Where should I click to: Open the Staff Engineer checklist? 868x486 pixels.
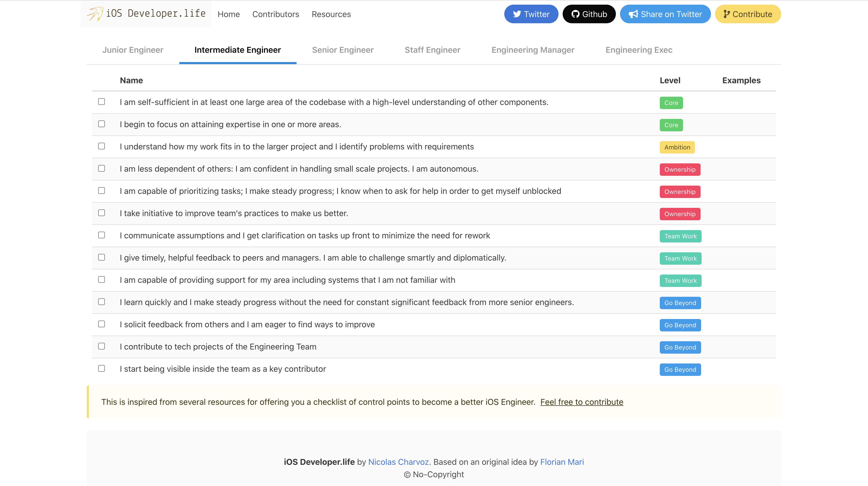coord(433,50)
